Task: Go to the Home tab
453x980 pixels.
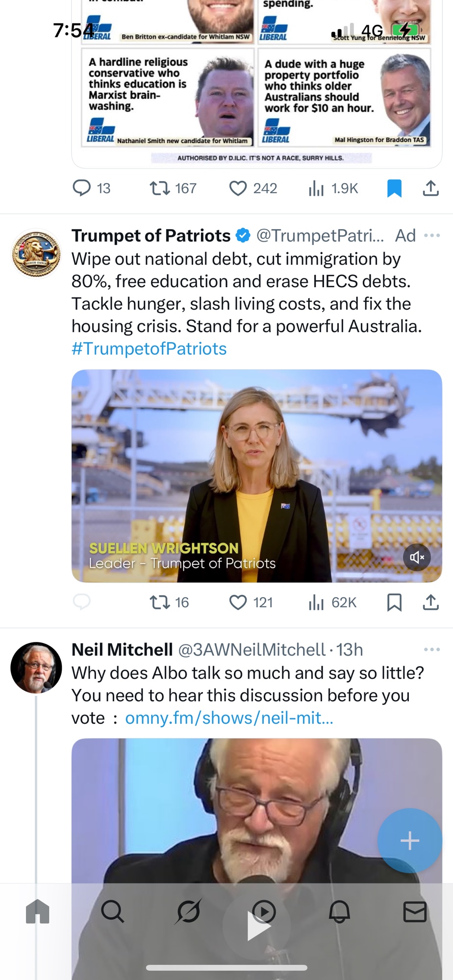Action: click(38, 912)
